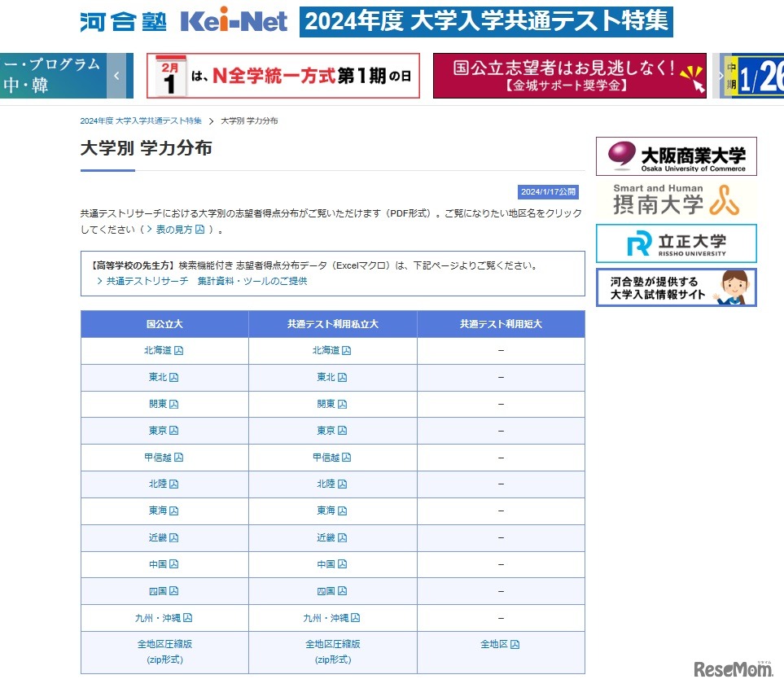Open 東海 PDF under 国公立大
The image size is (784, 688).
click(x=164, y=511)
